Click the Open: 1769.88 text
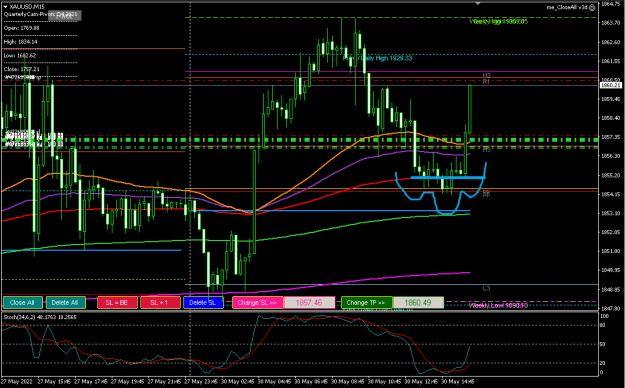Image resolution: width=625 pixels, height=388 pixels. tap(22, 28)
